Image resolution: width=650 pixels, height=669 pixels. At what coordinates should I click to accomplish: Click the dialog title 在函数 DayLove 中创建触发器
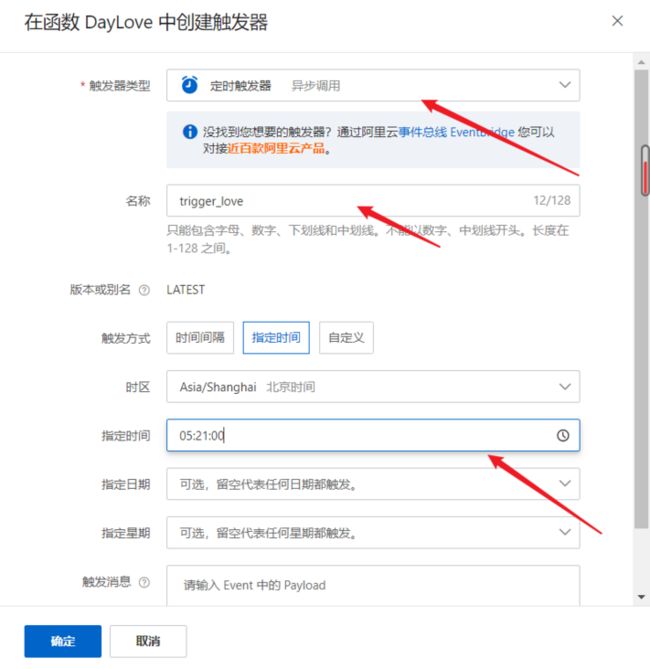[x=146, y=22]
